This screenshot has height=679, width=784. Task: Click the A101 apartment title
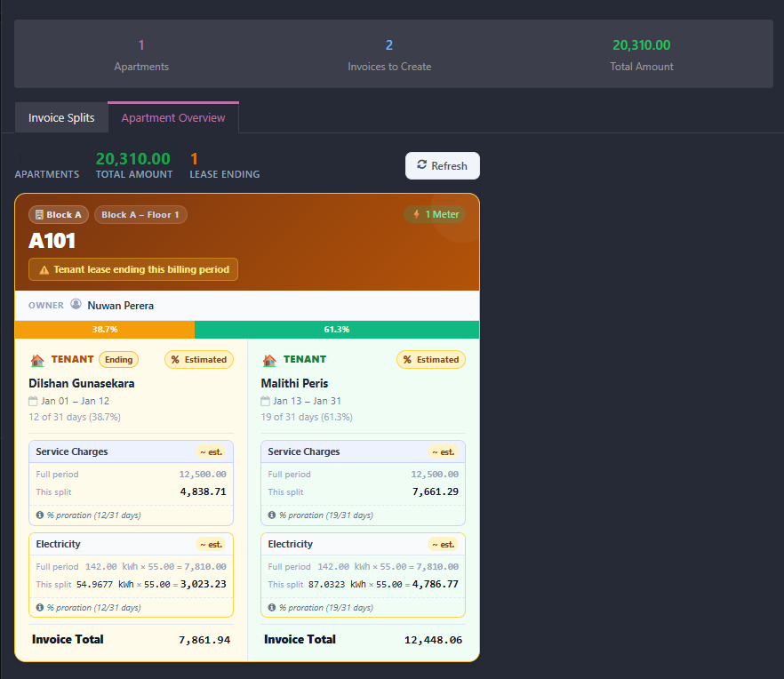[x=52, y=241]
